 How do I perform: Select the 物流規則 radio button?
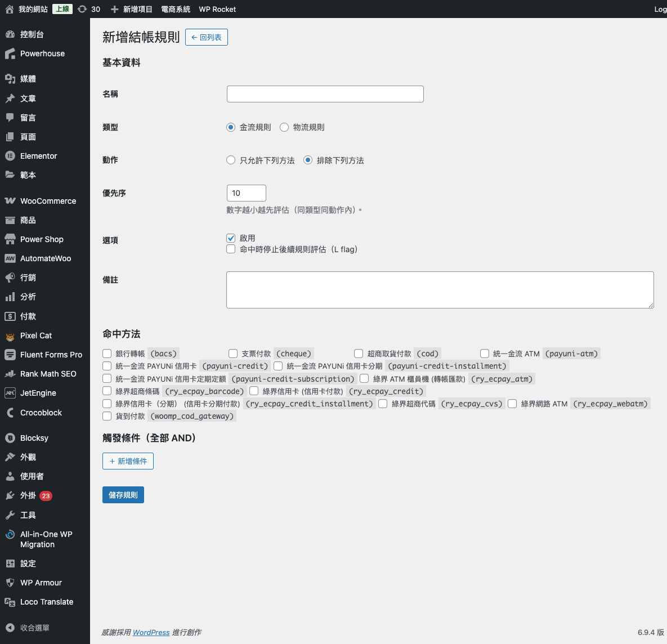click(284, 127)
